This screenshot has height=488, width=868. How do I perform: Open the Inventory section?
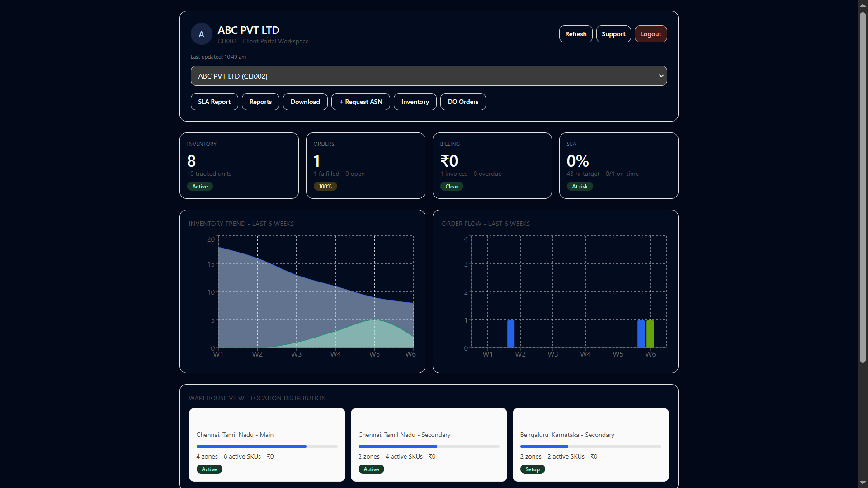coord(415,102)
